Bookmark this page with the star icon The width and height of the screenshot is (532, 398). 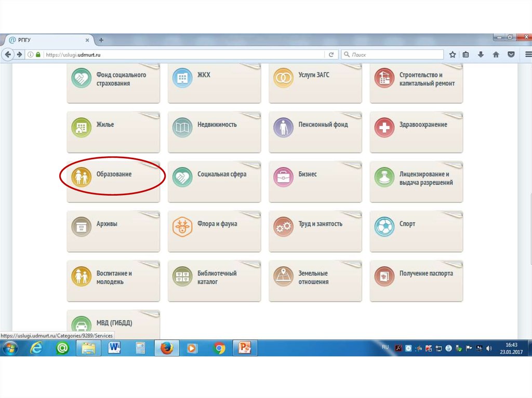pyautogui.click(x=453, y=54)
